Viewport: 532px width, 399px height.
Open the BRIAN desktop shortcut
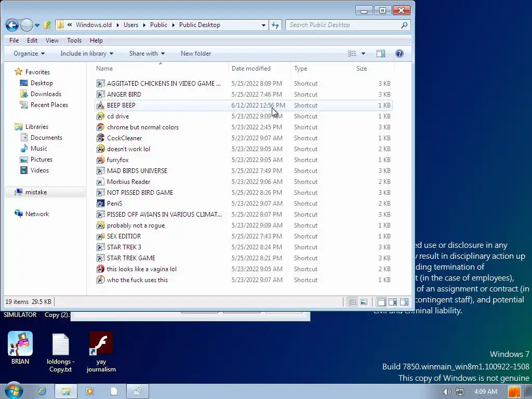[20, 348]
